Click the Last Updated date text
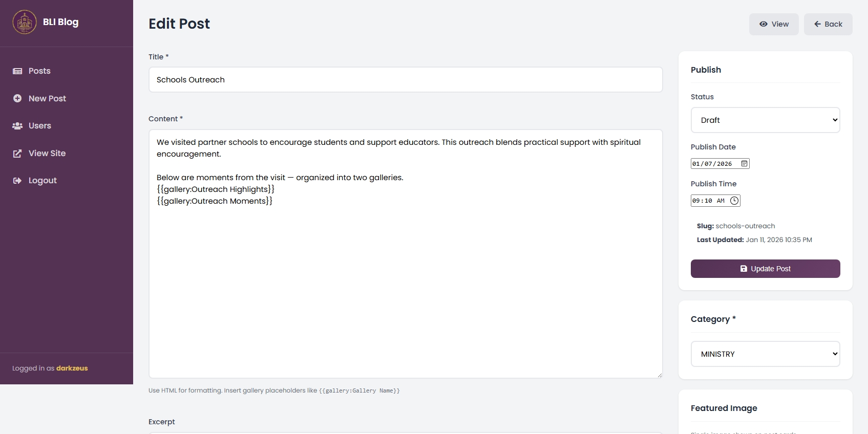Screen dimensions: 868x434 (779, 240)
